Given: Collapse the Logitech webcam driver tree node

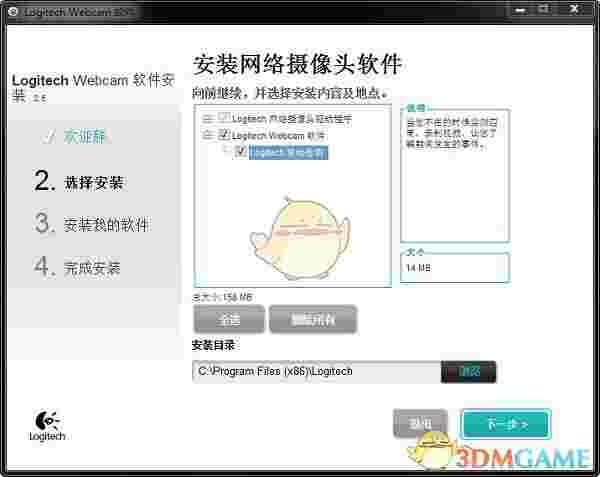Looking at the screenshot, I should (208, 117).
